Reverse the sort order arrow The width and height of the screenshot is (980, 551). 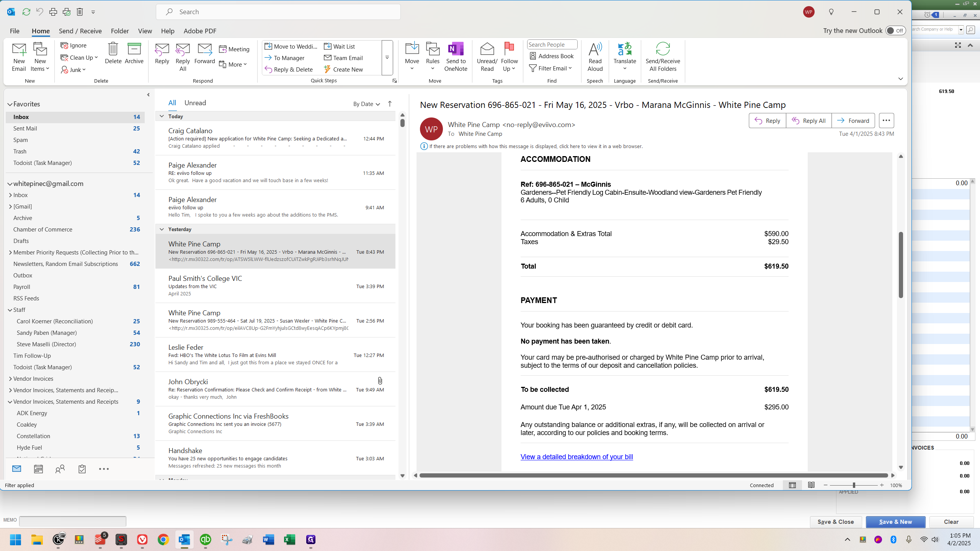point(390,104)
